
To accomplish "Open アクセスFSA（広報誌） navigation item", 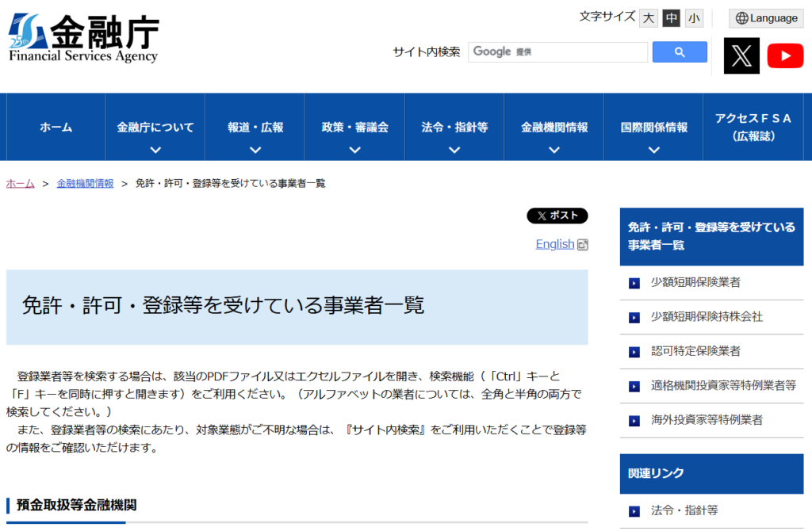I will [753, 127].
